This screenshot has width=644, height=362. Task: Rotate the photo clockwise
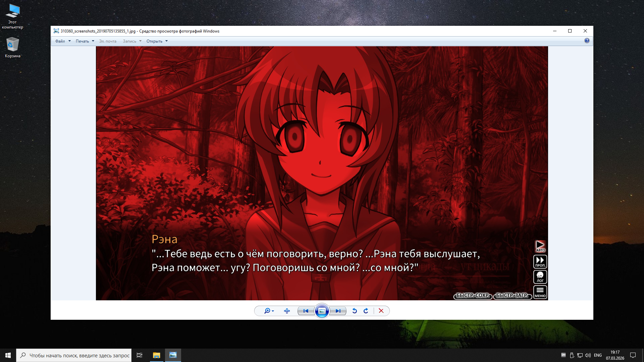pos(366,311)
